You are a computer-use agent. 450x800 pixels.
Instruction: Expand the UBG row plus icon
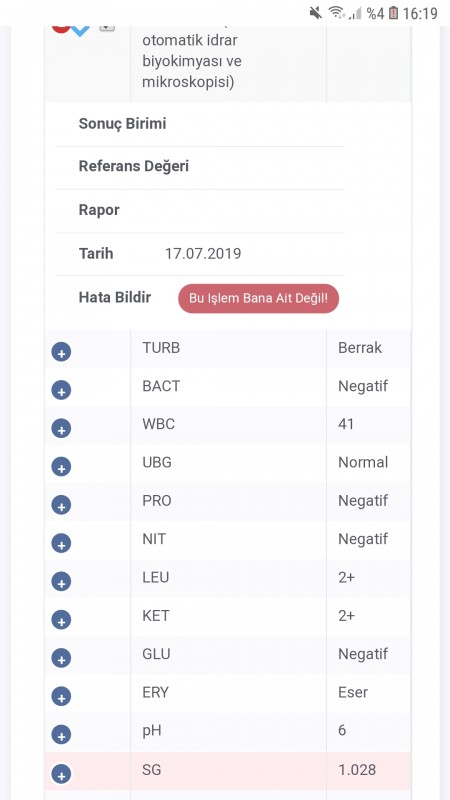point(61,467)
